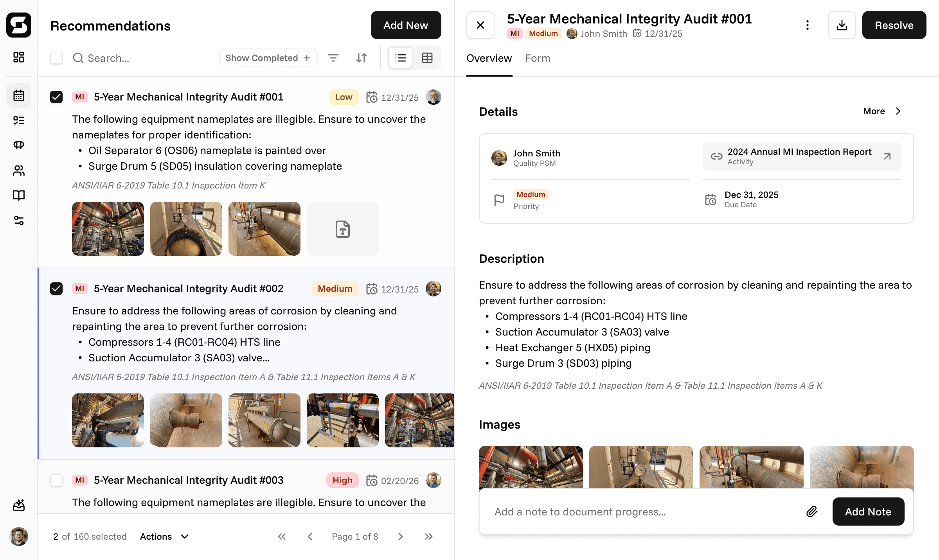Click the filter icon in toolbar
939x560 pixels.
click(333, 58)
